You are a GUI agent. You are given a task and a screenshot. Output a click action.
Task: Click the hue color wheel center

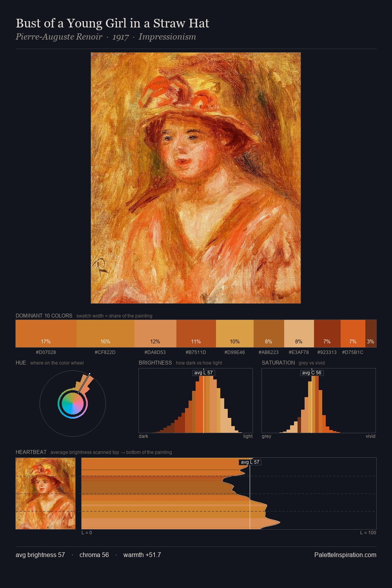point(73,403)
